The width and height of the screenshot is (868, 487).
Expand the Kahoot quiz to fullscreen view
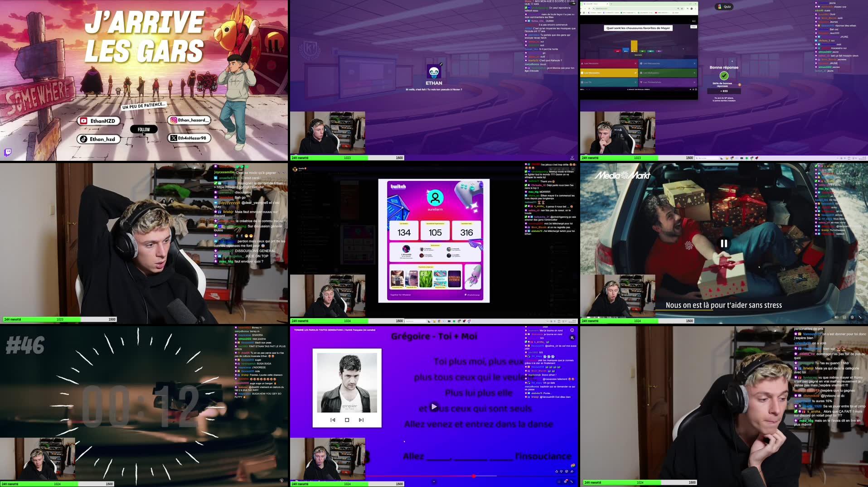pyautogui.click(x=696, y=89)
